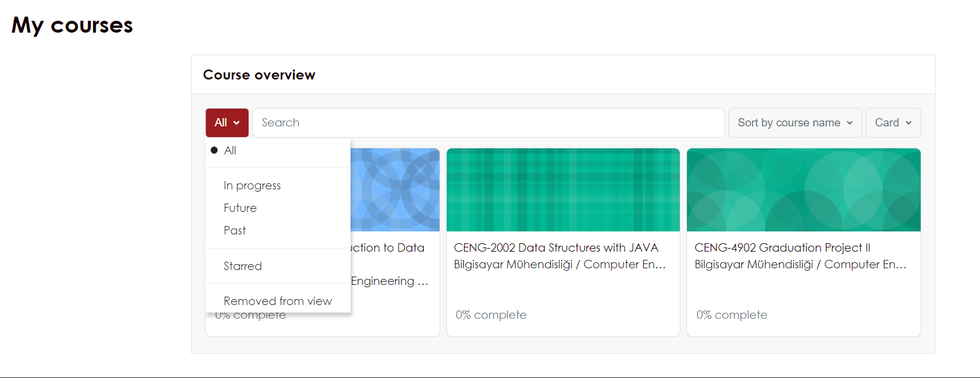980x378 pixels.
Task: Click the CENG-2002 green plaid course image
Action: (563, 190)
